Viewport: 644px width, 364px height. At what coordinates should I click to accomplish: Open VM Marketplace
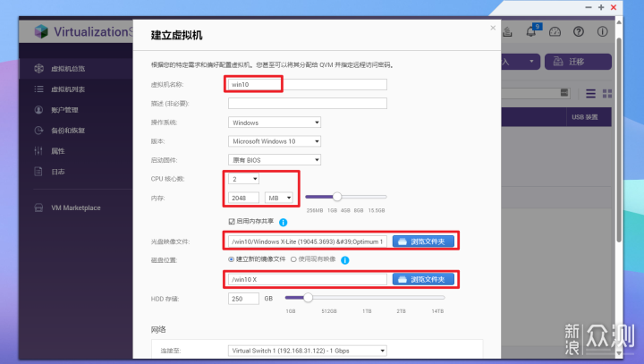[x=76, y=207]
